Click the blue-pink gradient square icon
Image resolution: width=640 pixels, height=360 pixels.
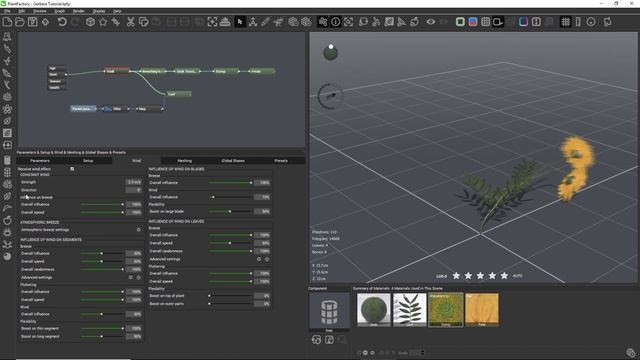[x=473, y=22]
